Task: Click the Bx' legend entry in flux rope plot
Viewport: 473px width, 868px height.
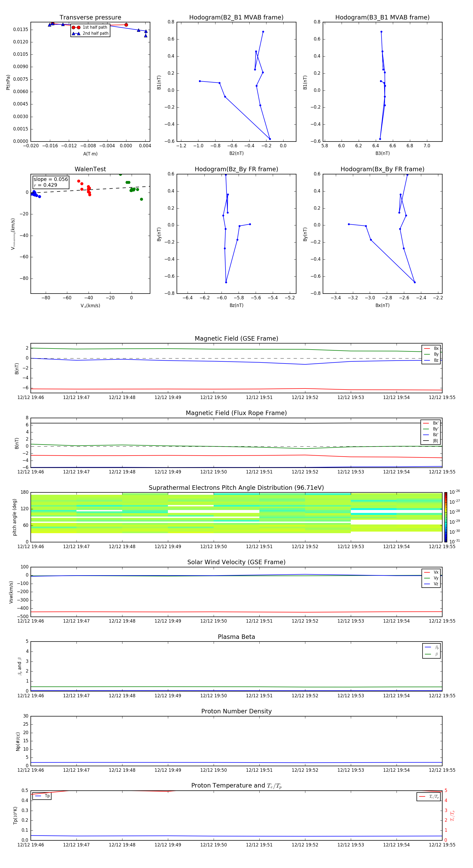Action: click(431, 423)
